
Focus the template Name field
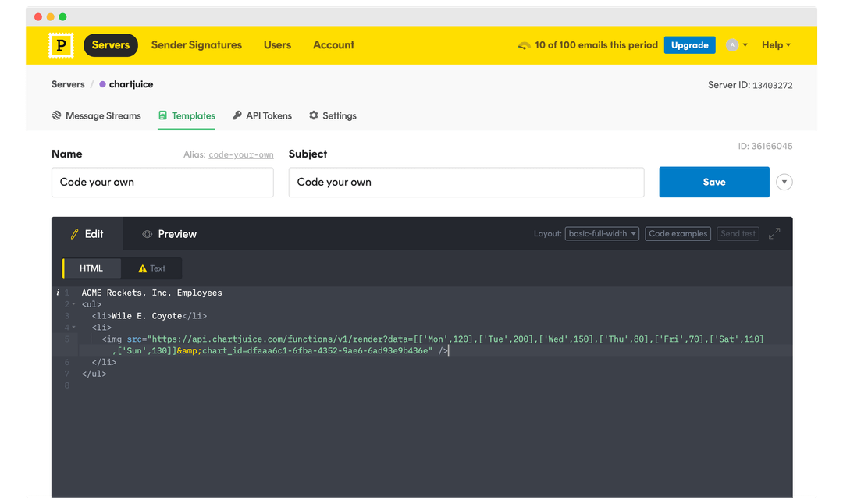tap(162, 182)
